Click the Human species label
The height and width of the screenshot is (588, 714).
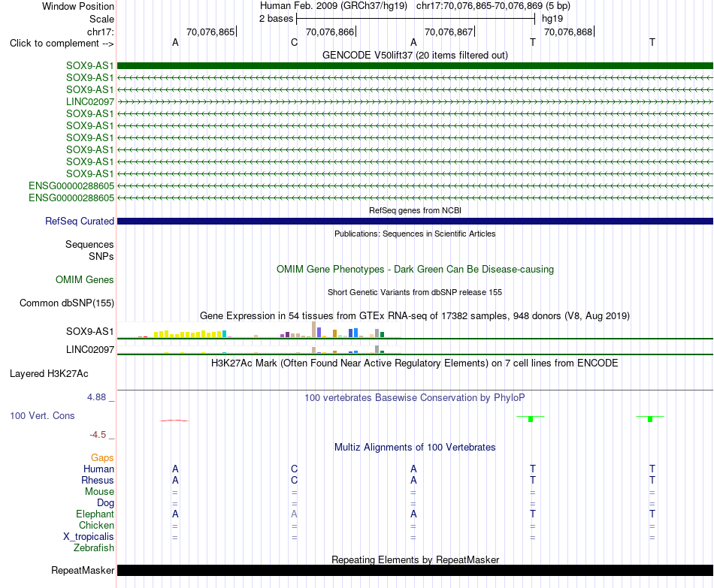98,469
